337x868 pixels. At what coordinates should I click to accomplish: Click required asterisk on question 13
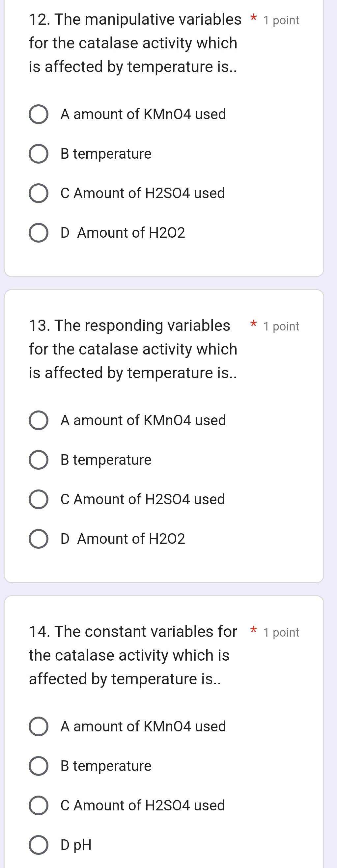[253, 325]
